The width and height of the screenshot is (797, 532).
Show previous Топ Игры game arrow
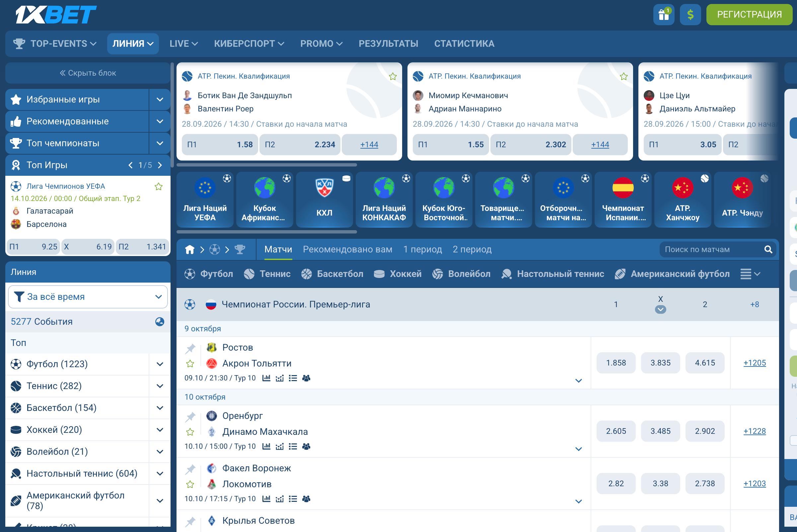click(x=130, y=165)
